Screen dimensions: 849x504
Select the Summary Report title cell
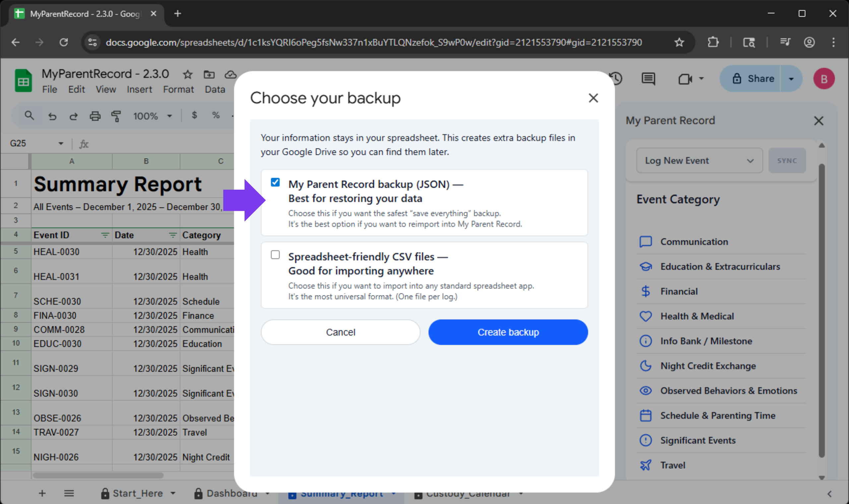(117, 184)
